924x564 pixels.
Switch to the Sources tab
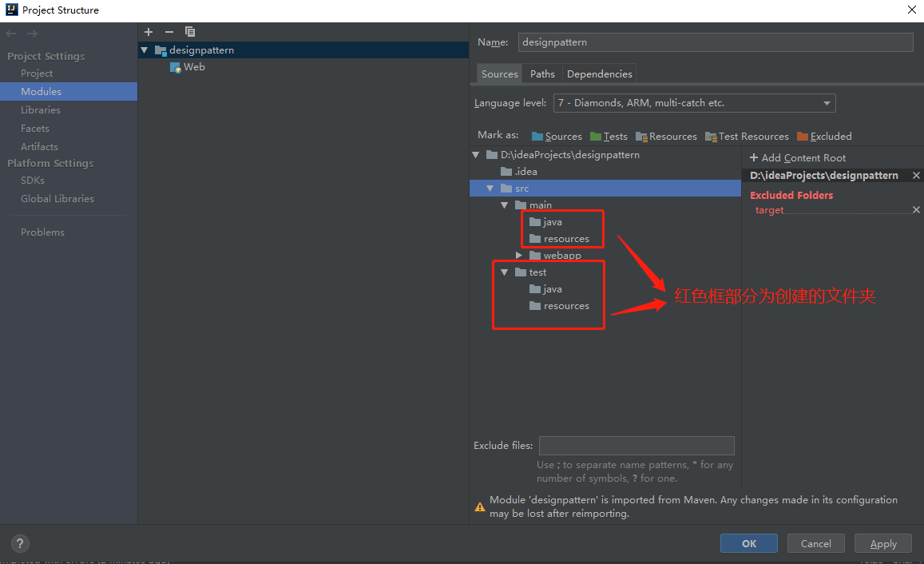coord(499,73)
